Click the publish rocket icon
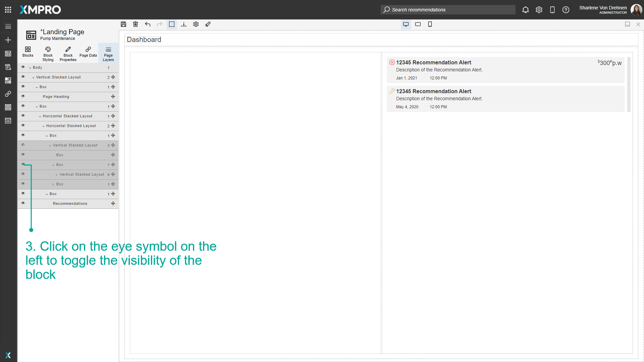This screenshot has width=644, height=362. tap(208, 24)
